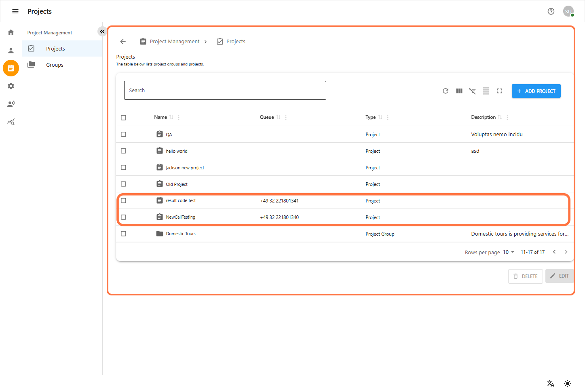Screen dimensions: 585x392
Task: Click the Add Project button
Action: [x=536, y=91]
